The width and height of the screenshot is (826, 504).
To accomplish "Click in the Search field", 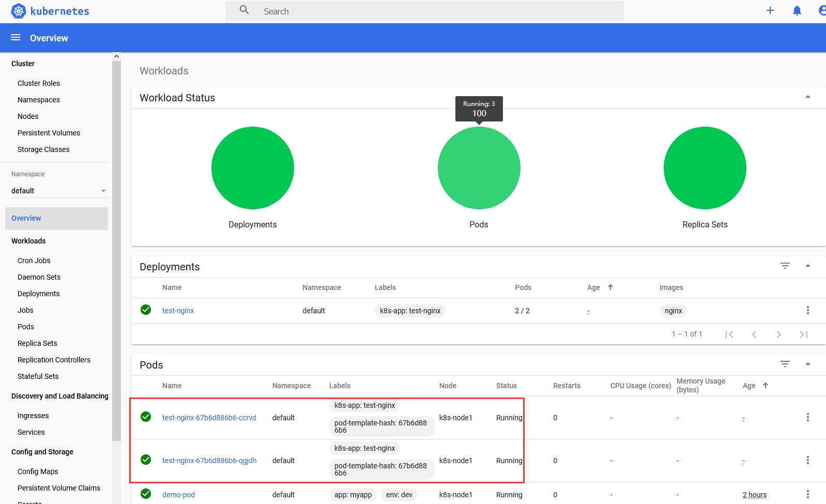I will pyautogui.click(x=424, y=11).
